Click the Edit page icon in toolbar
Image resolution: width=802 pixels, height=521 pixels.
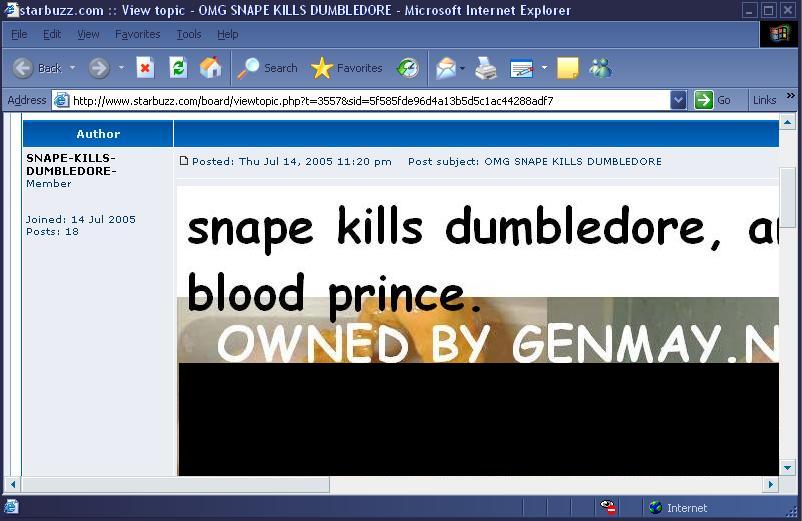pyautogui.click(x=522, y=68)
